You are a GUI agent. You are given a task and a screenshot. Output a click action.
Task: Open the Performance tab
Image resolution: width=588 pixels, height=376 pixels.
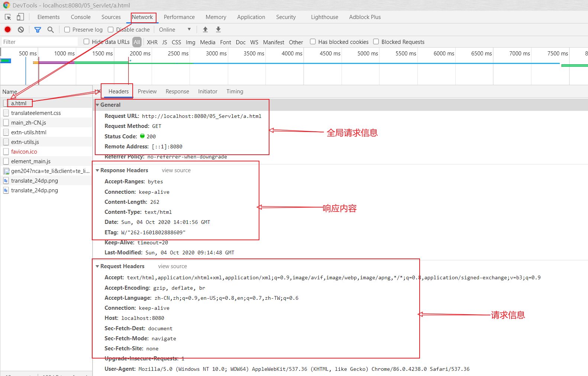tap(179, 17)
